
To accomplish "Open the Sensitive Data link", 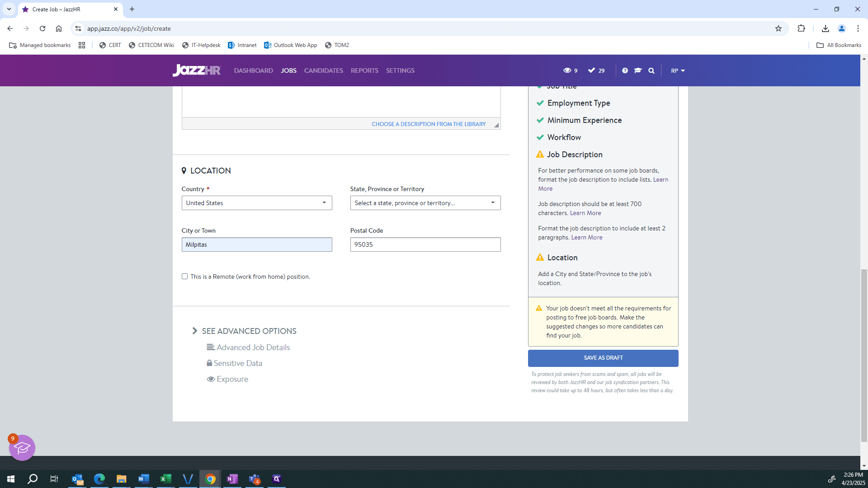I will click(x=238, y=363).
